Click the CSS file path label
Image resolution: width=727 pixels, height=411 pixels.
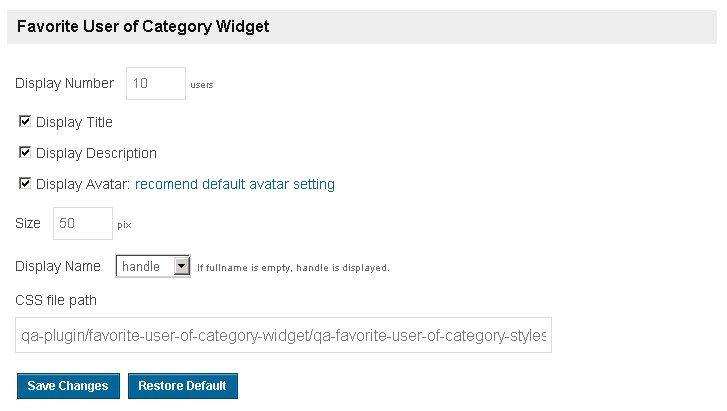[x=56, y=299]
